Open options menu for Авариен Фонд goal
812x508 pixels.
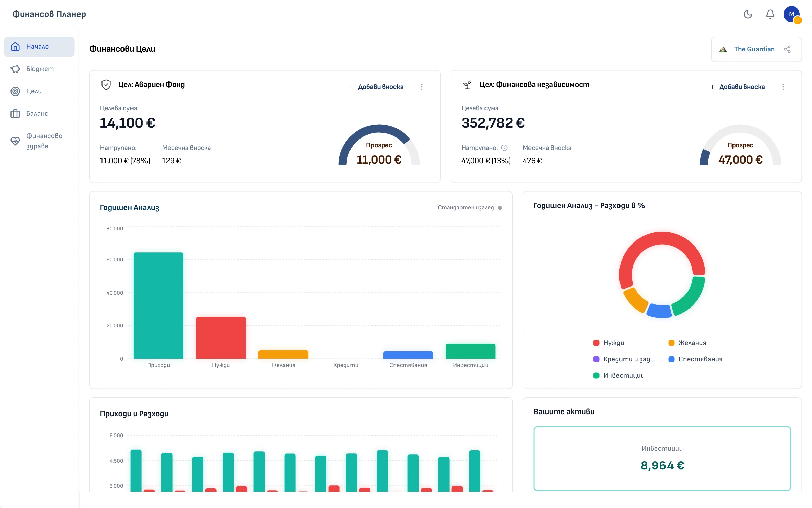[x=422, y=87]
